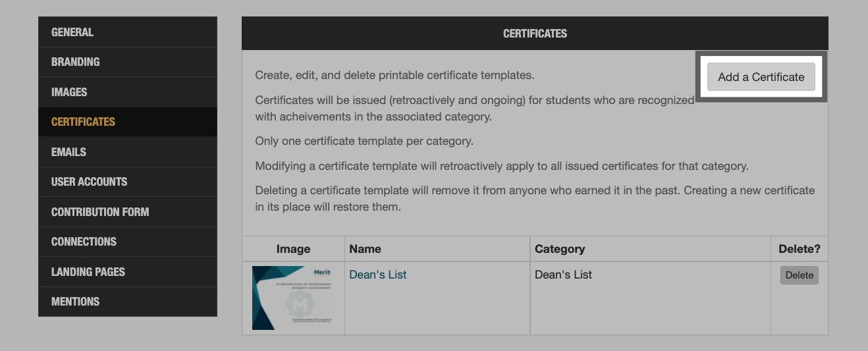Image resolution: width=868 pixels, height=351 pixels.
Task: Open the Emails section
Action: tap(68, 152)
